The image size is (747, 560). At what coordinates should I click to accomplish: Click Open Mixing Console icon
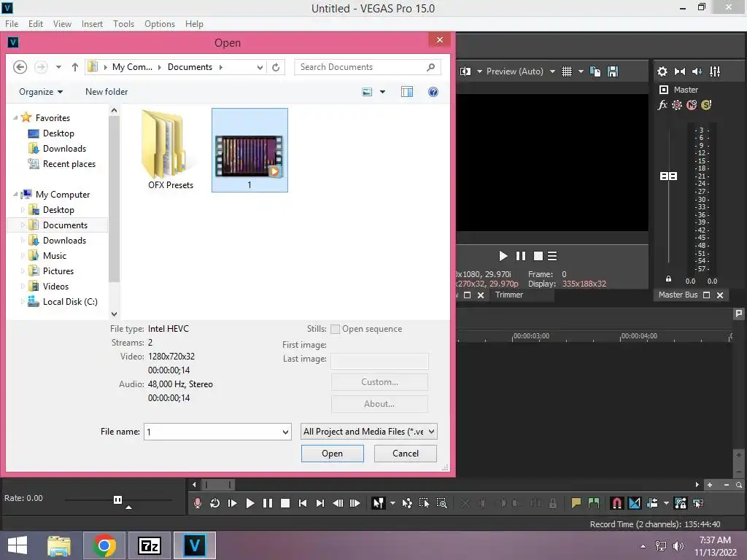[715, 71]
